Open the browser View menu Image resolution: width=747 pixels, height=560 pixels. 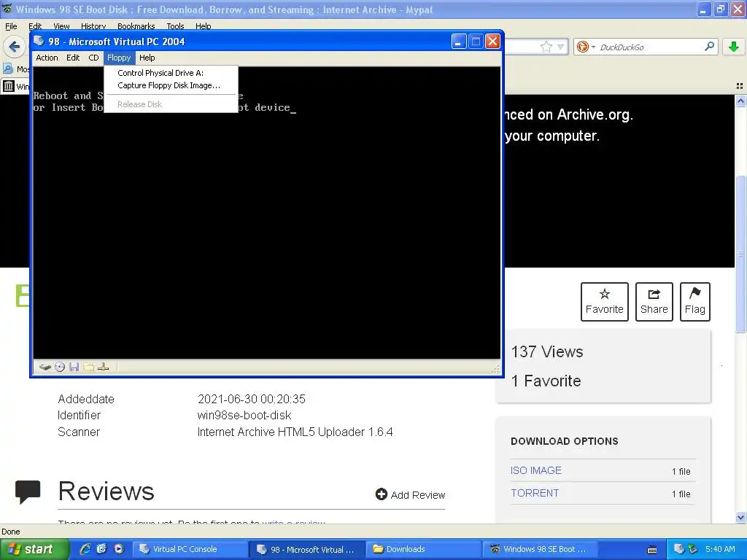pyautogui.click(x=61, y=26)
